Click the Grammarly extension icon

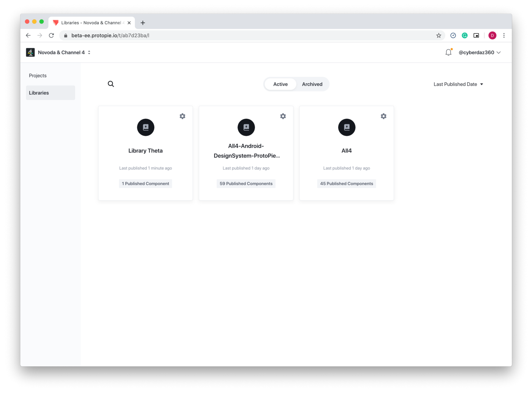coord(464,35)
